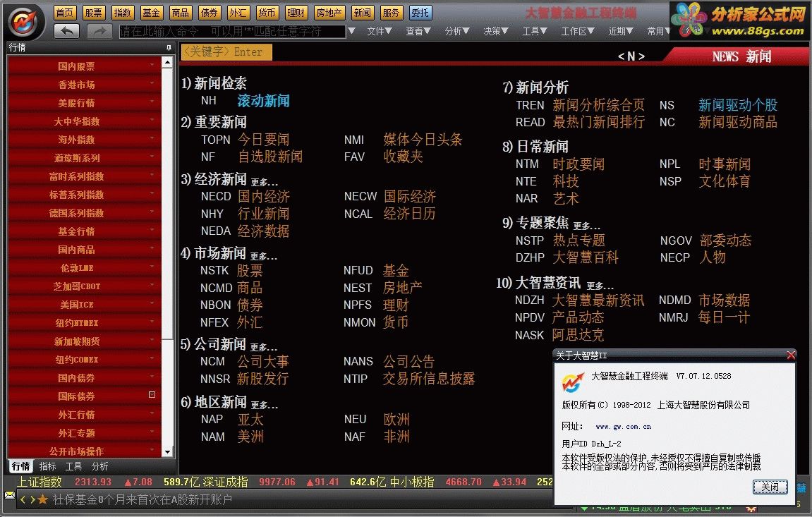The width and height of the screenshot is (812, 517).
Task: Switch to the 工具 tab below sidebar
Action: [73, 466]
